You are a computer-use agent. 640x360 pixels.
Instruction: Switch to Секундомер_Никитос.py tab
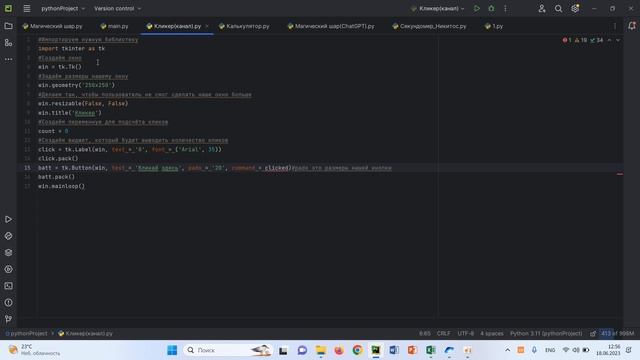tap(429, 26)
